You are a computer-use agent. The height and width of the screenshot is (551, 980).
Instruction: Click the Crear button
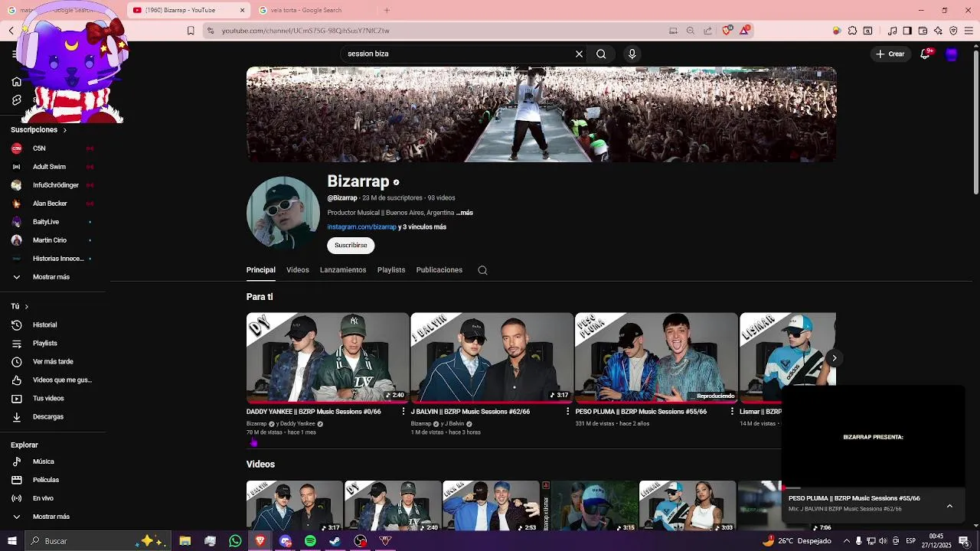[x=890, y=54]
